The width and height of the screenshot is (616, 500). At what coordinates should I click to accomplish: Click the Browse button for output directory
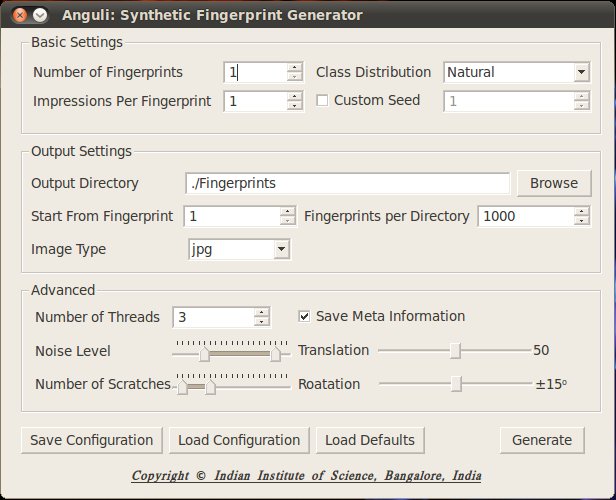[x=553, y=183]
